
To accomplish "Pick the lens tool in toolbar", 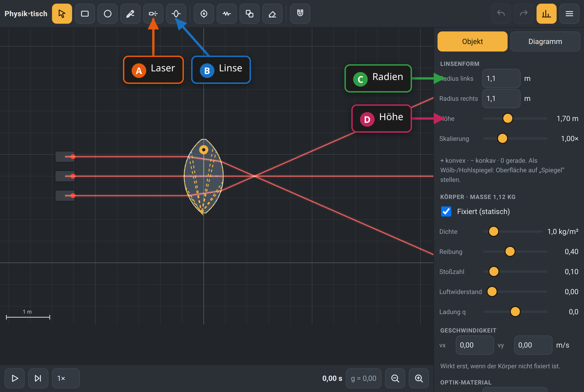I will coord(176,14).
